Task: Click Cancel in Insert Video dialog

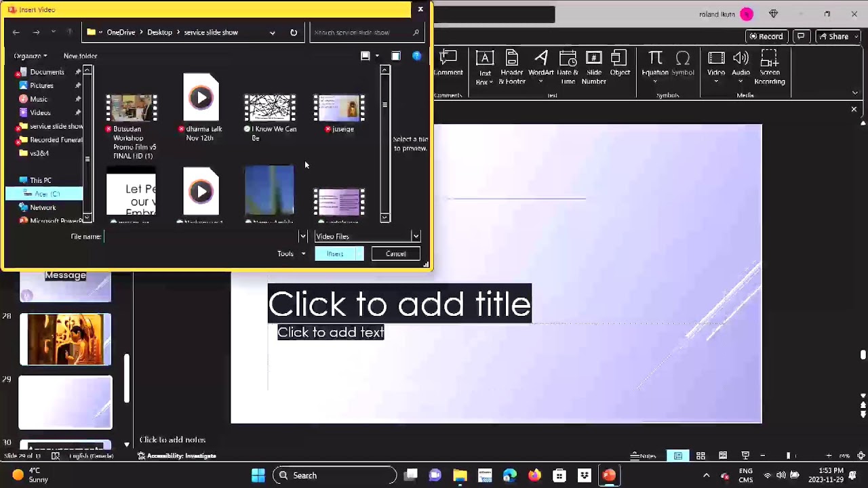Action: click(395, 253)
